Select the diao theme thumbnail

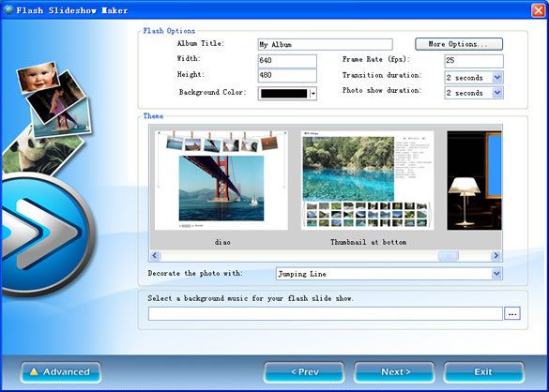point(221,181)
